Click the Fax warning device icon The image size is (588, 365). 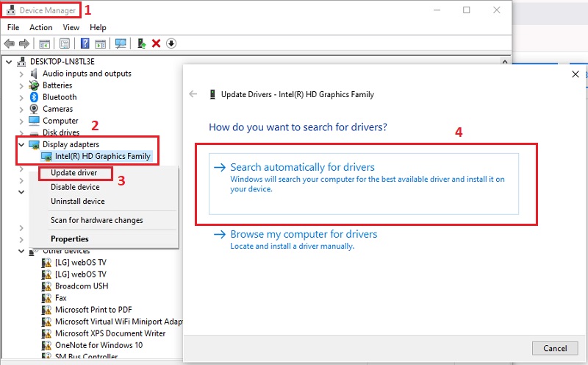click(x=46, y=298)
